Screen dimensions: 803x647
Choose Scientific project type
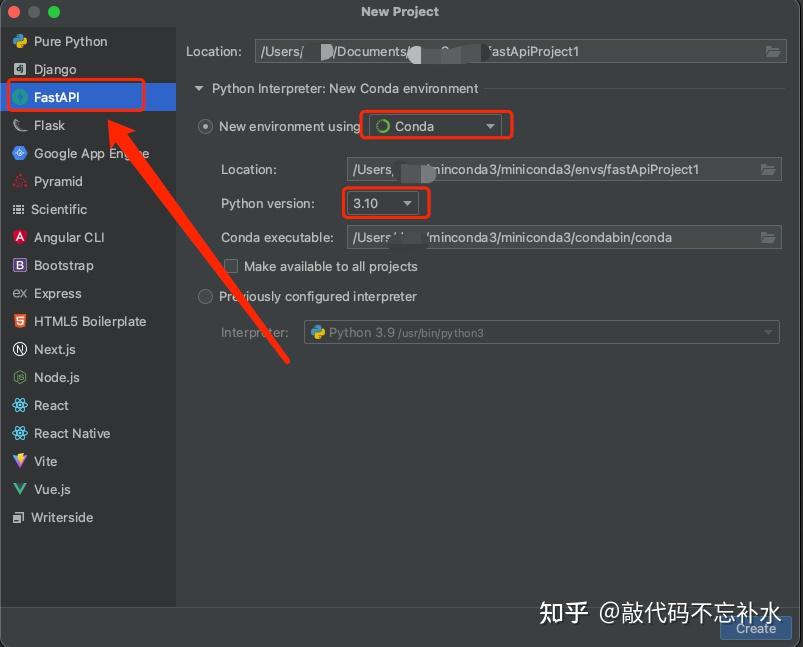(88, 210)
